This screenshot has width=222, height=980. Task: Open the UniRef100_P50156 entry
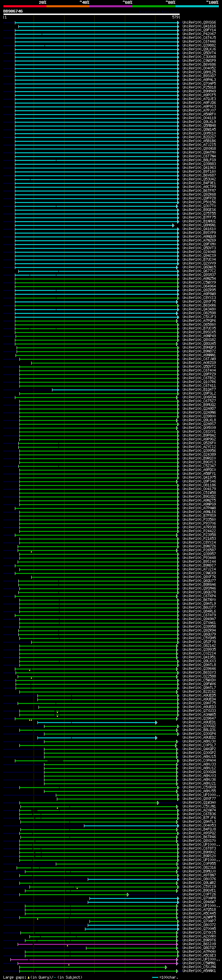tap(199, 202)
